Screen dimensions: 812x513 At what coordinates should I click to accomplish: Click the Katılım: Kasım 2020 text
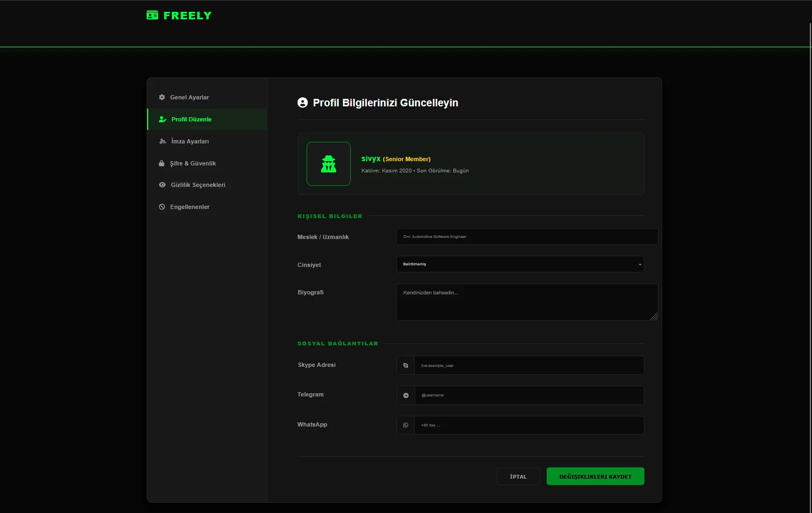[387, 171]
